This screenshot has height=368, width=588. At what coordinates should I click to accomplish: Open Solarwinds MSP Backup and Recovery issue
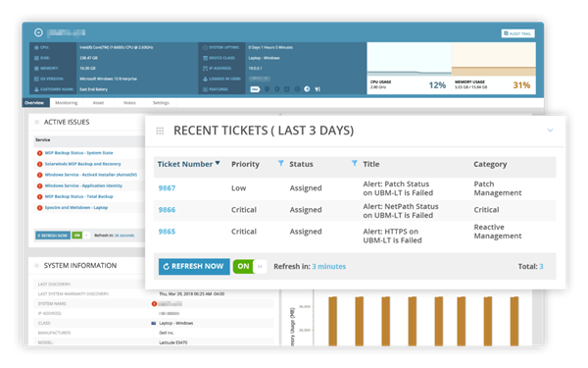click(x=83, y=164)
